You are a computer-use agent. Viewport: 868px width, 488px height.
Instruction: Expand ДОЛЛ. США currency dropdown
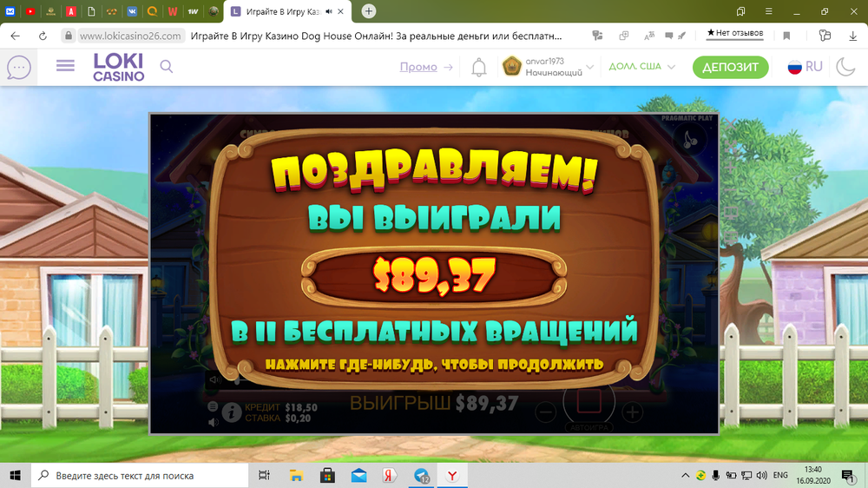[642, 67]
